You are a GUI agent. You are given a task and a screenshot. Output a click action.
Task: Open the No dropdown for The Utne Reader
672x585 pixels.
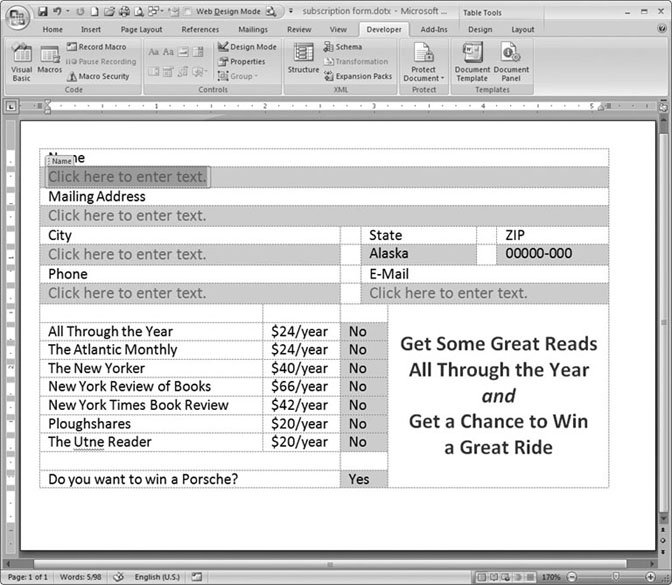363,442
